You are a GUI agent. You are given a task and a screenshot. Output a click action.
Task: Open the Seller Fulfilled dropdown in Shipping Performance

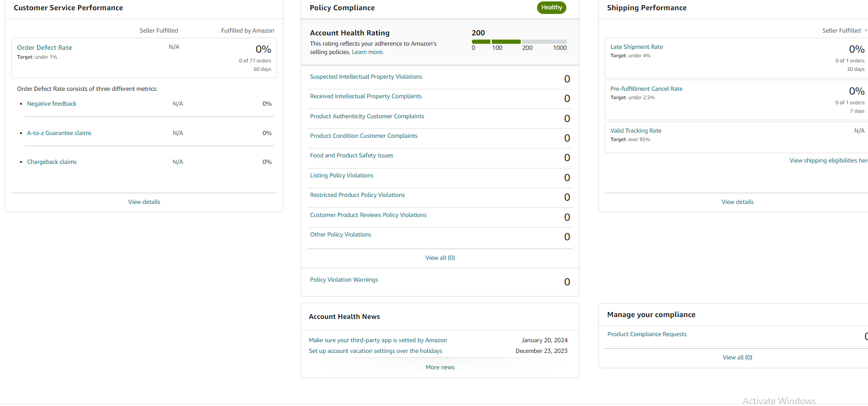(845, 31)
